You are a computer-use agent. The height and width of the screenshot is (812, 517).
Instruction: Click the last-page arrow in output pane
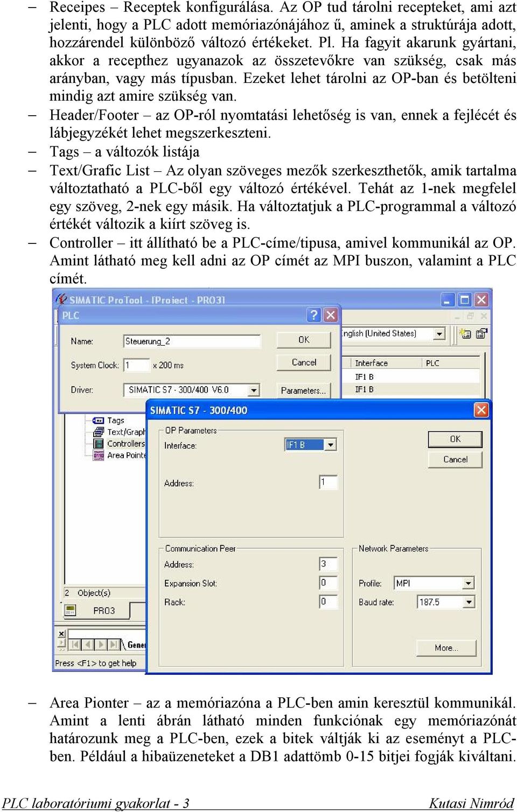pos(114,645)
